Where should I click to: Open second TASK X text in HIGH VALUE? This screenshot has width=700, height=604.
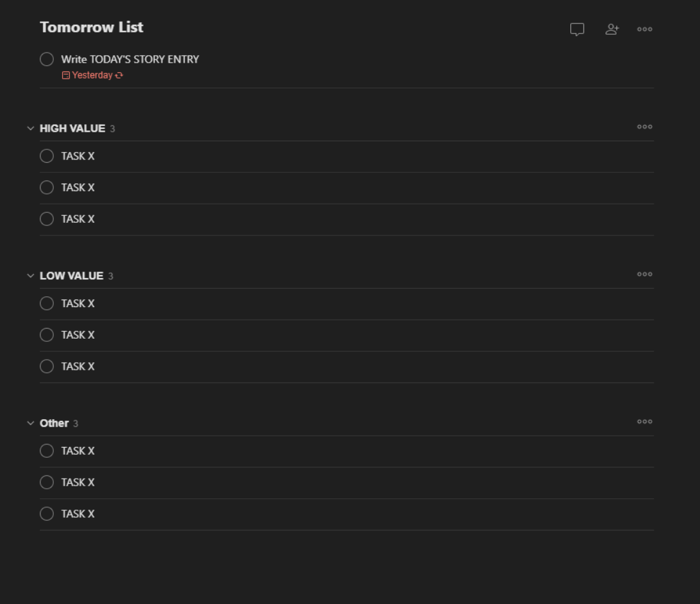tap(78, 187)
